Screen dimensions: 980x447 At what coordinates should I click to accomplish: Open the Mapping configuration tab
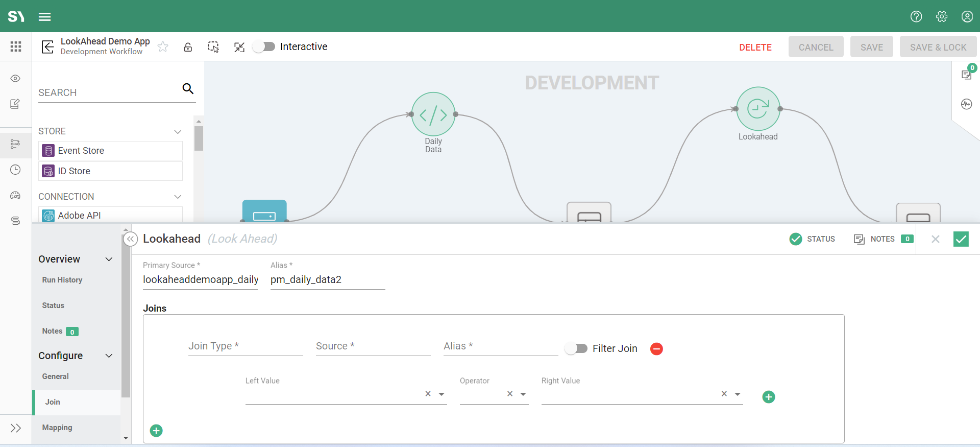point(57,428)
